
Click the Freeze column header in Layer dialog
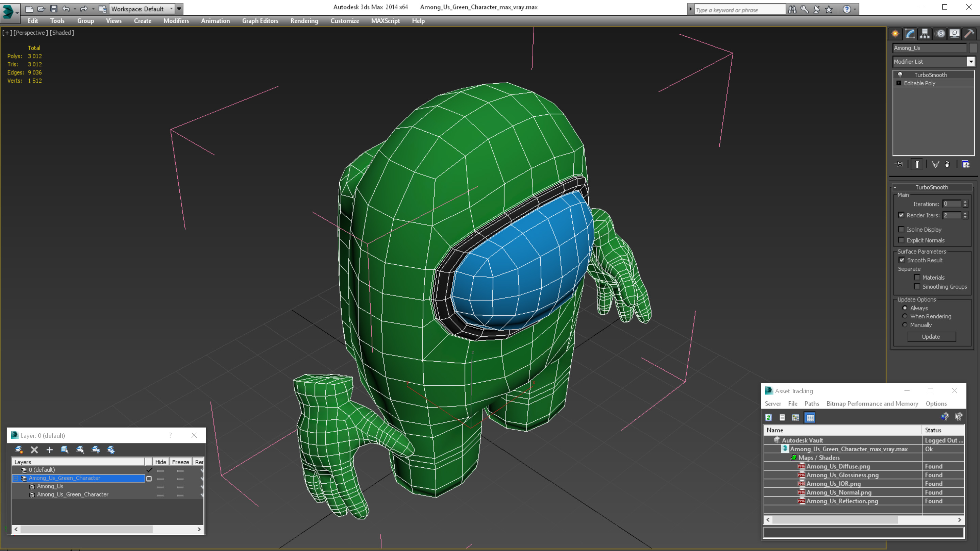(x=180, y=462)
